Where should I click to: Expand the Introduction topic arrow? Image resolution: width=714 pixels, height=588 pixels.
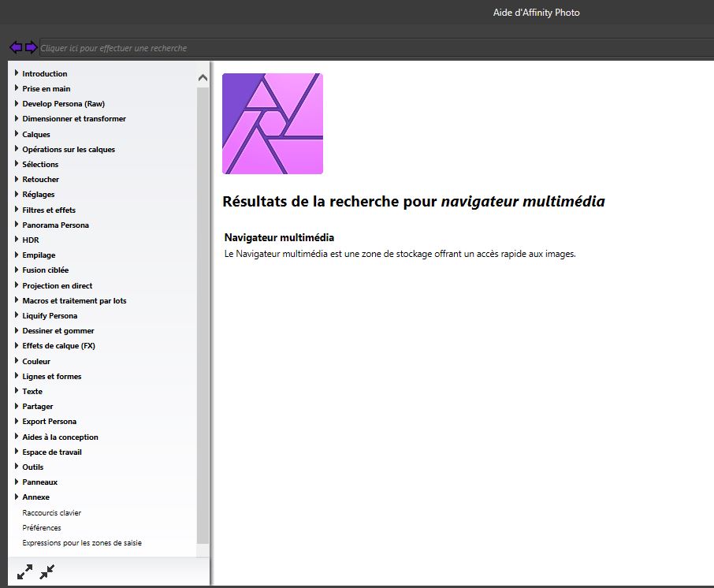tap(17, 73)
